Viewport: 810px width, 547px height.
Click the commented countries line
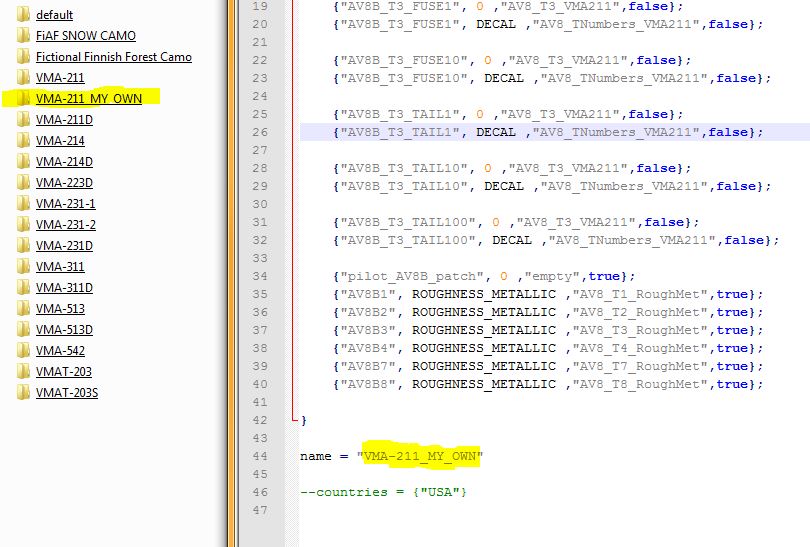click(x=383, y=492)
